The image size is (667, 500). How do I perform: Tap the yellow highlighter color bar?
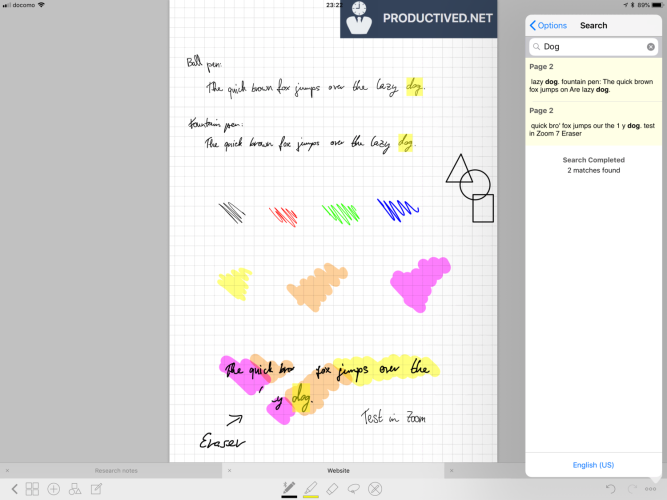[311, 496]
